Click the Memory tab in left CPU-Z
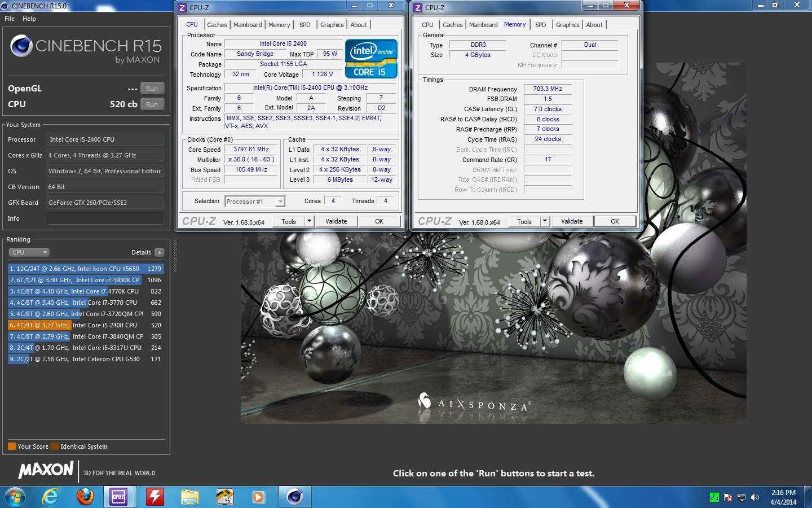 click(x=279, y=25)
